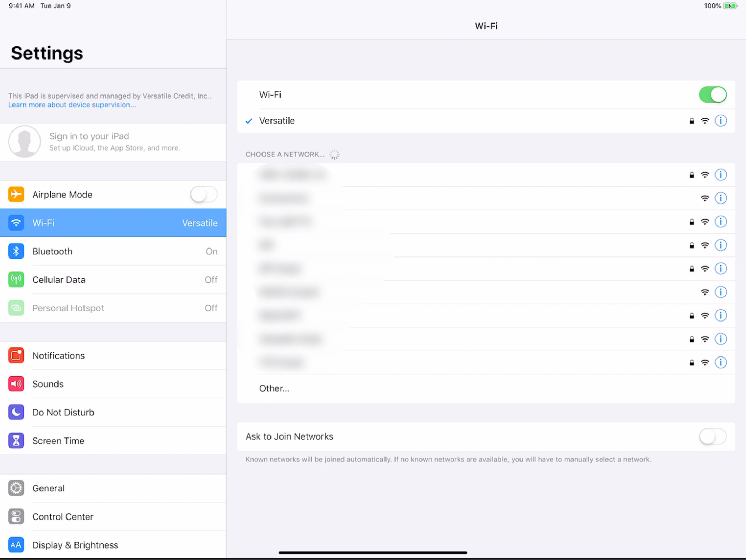Viewport: 746px width, 560px height.
Task: Select the Wi-Fi row in sidebar
Action: coord(113,223)
